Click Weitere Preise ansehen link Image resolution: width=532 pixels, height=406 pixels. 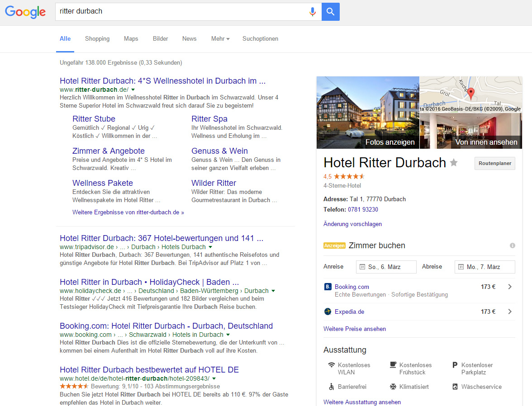355,329
